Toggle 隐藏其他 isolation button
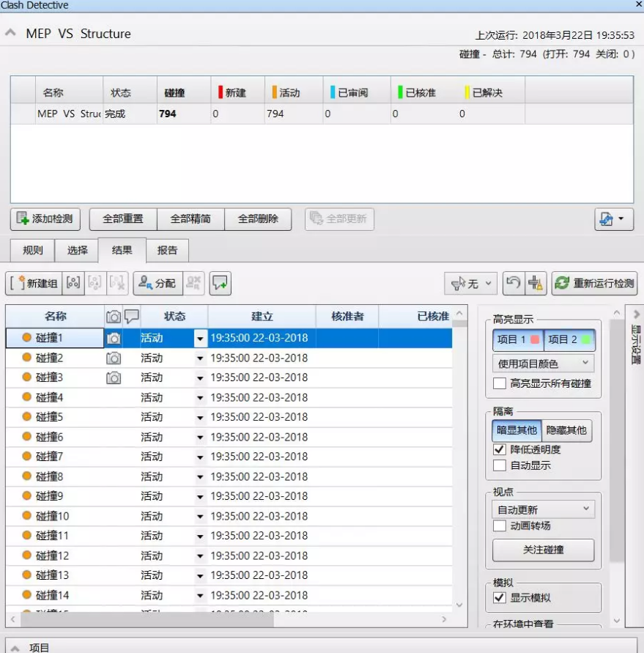Screen dimensions: 644x653 566,430
